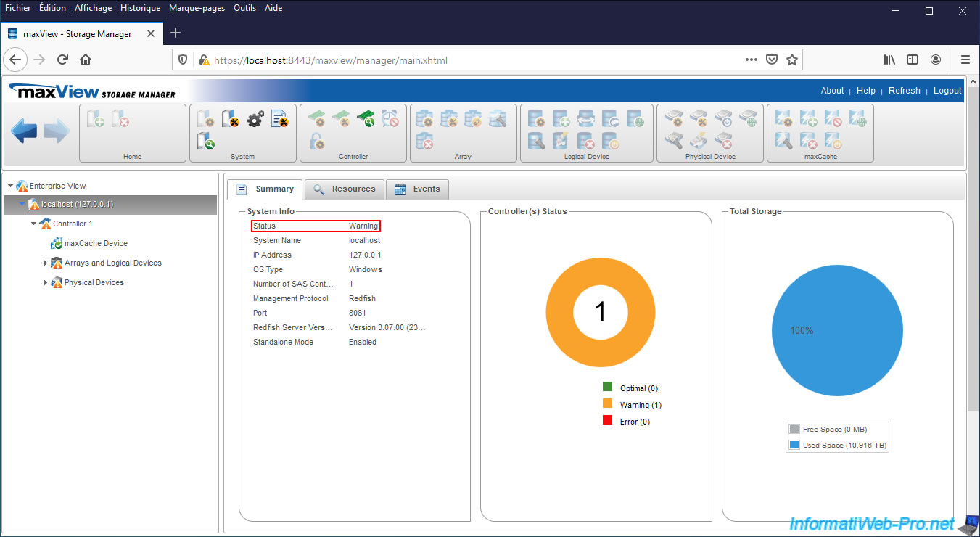Open the Historique menu
Screen dimensions: 980x537
coord(140,8)
